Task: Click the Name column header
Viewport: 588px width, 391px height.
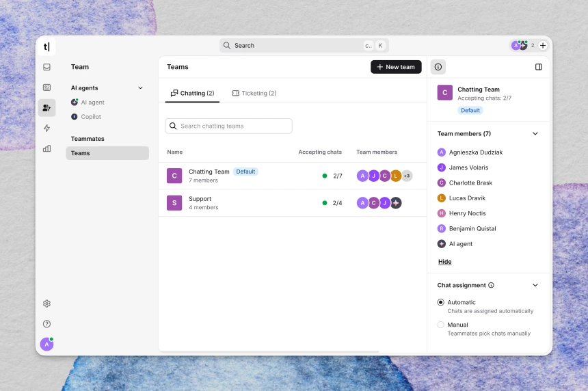Action: 175,152
